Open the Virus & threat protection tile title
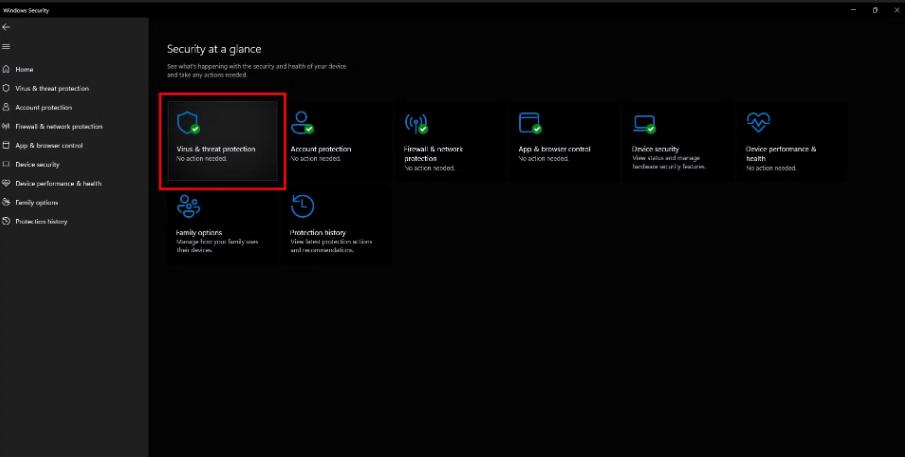Screen dimensions: 905x457 pyautogui.click(x=216, y=149)
